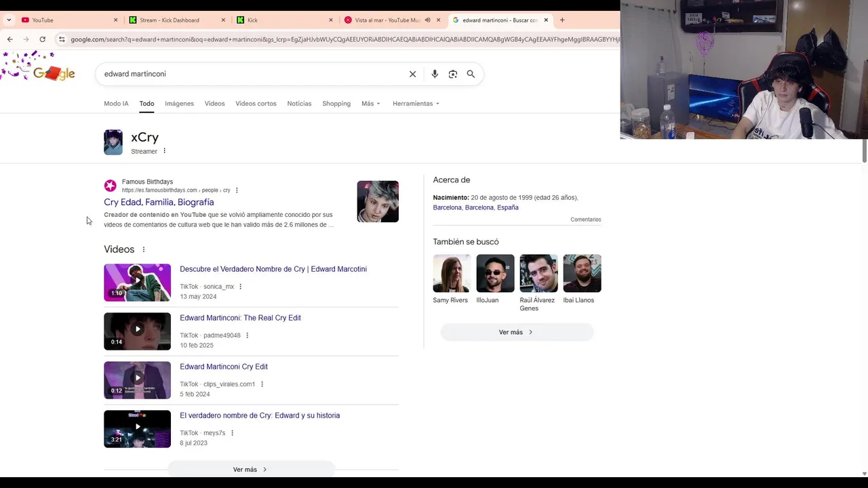This screenshot has width=868, height=488.
Task: Open Cry Edad, Familia, Biografía link
Action: pyautogui.click(x=159, y=202)
